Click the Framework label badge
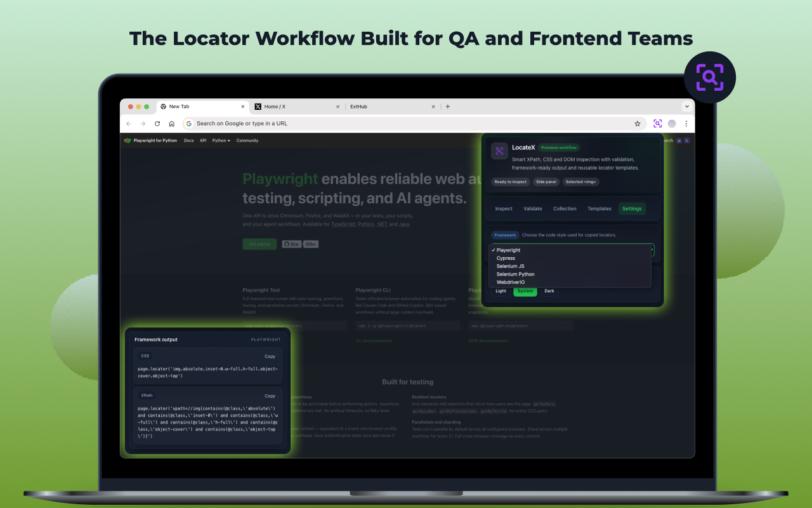Viewport: 812px width, 508px height. tap(505, 235)
